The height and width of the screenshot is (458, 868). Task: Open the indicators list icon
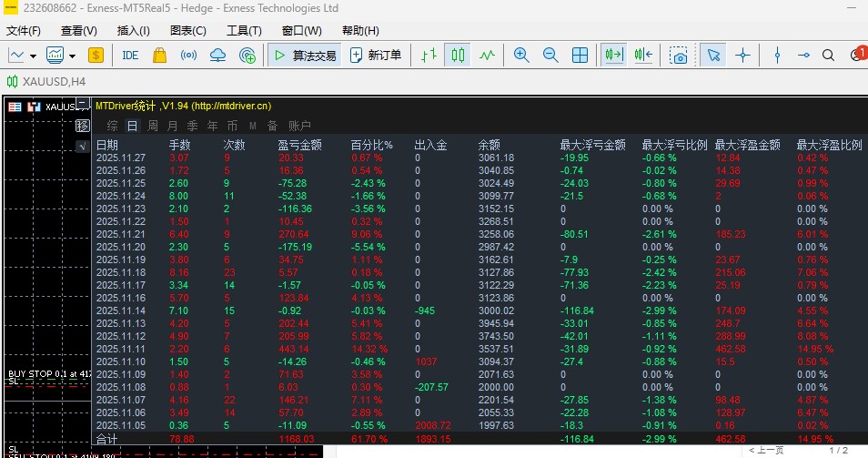click(x=55, y=55)
